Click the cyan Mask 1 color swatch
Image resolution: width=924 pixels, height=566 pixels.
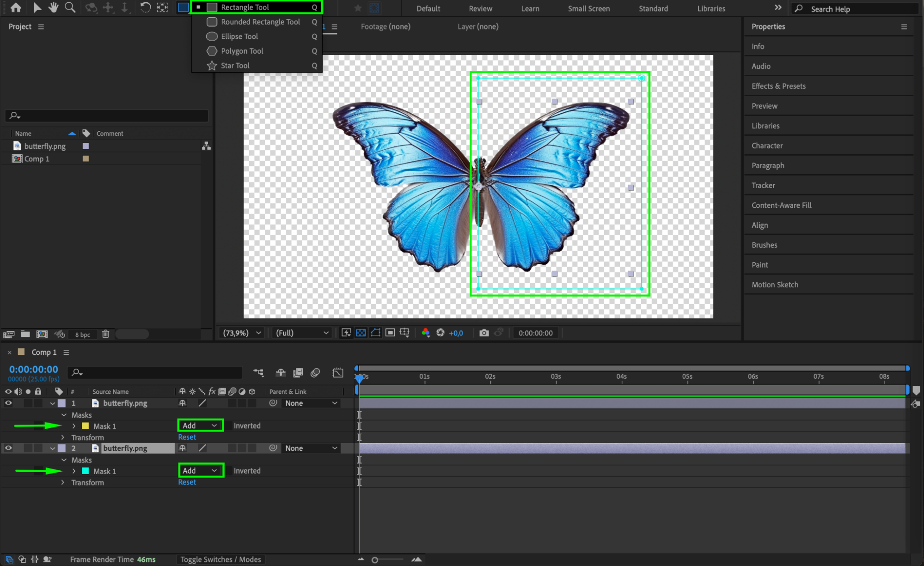click(86, 471)
